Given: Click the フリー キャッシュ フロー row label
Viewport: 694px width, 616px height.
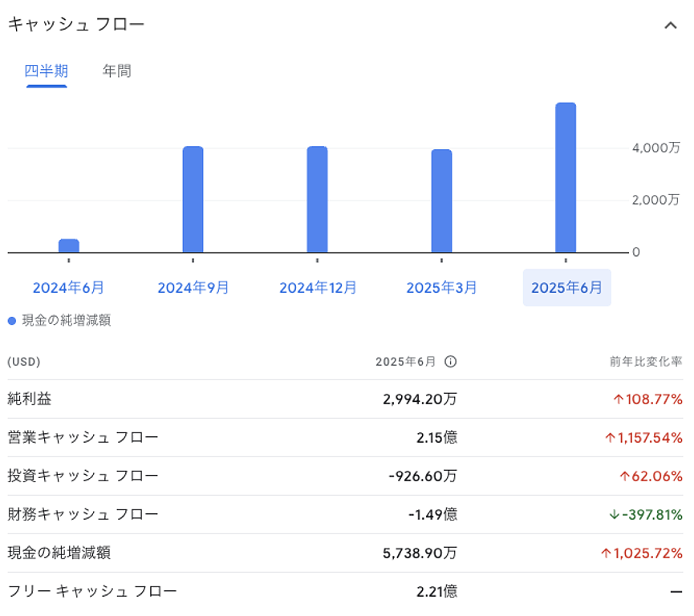Looking at the screenshot, I should (92, 592).
